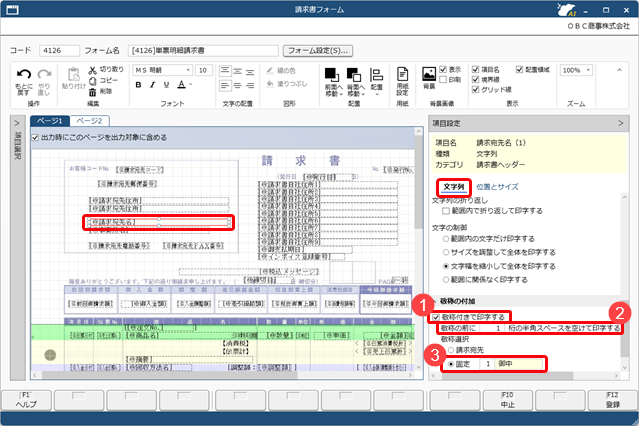639x426 pixels.
Task: Click the F10 中止 function button
Action: pos(508,400)
